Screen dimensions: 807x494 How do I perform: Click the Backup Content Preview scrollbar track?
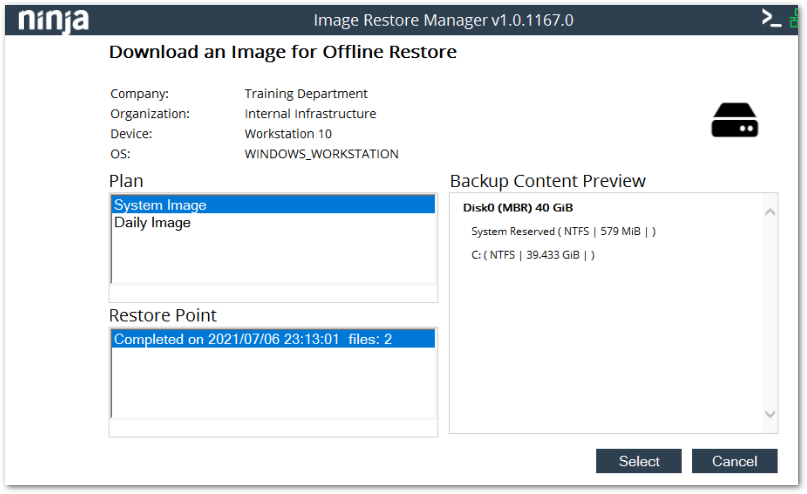pos(769,310)
